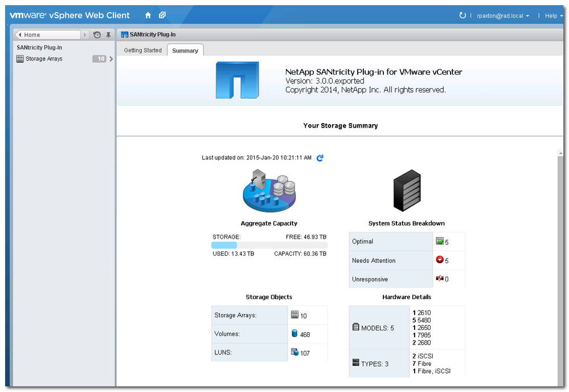Open new window icon in header
Viewport: 569px width, 392px height.
162,15
